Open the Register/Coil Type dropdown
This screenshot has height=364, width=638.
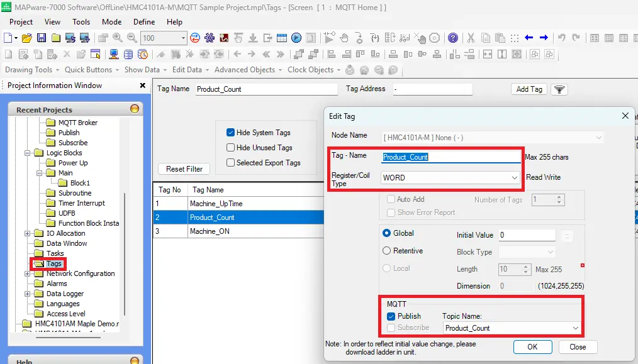[514, 178]
